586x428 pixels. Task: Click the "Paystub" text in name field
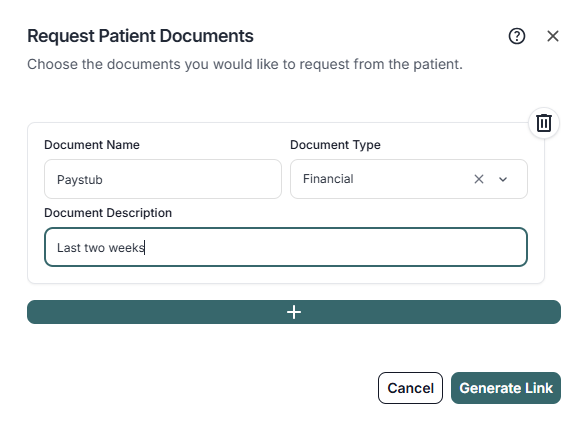(80, 180)
